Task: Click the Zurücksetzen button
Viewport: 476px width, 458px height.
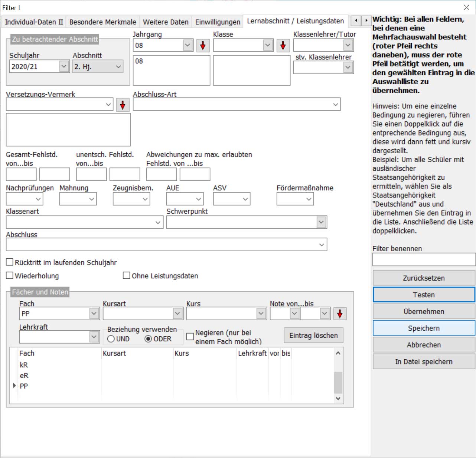Action: tap(424, 278)
